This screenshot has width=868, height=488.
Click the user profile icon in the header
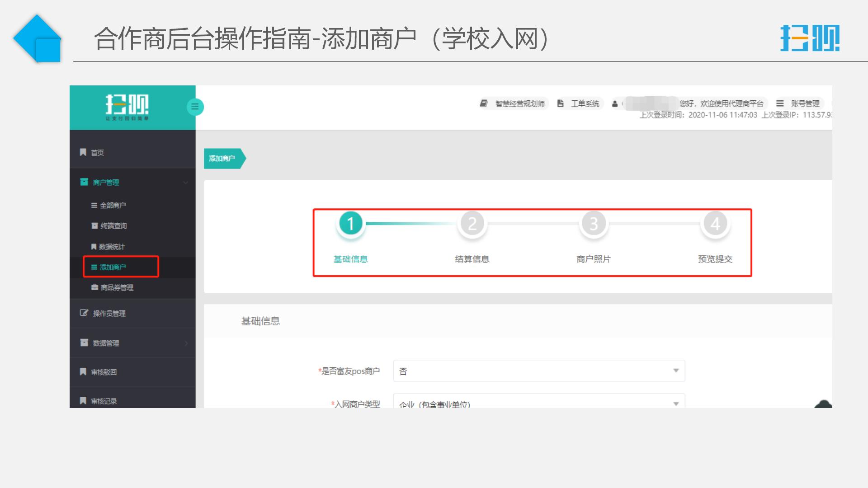(x=615, y=104)
